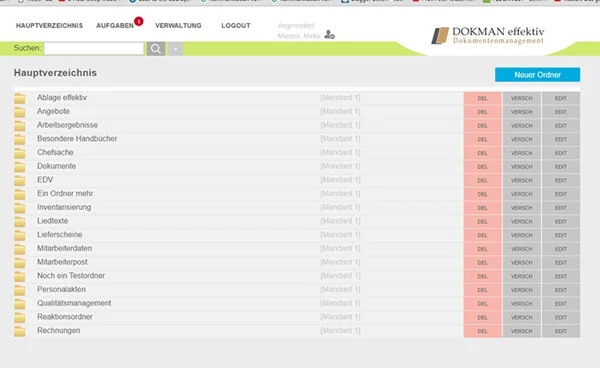This screenshot has height=368, width=600.
Task: Open the Noch ein Testordner folder icon
Action: pyautogui.click(x=20, y=277)
